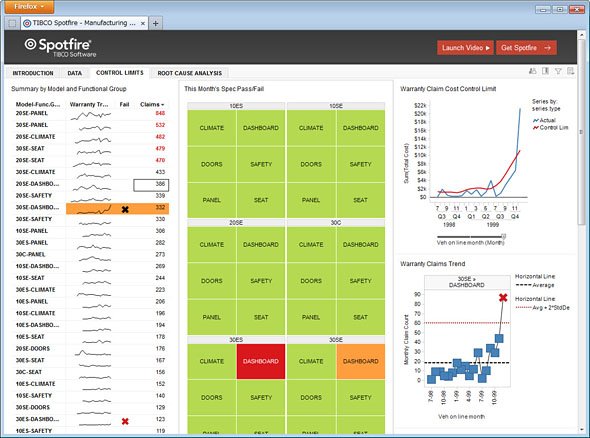This screenshot has height=438, width=590.
Task: Select the 30SE-DOORS row label
Action: pos(33,407)
